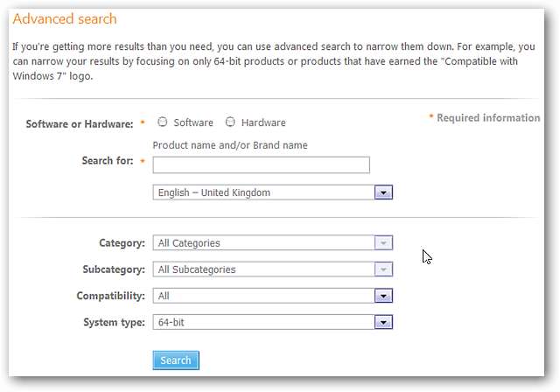
Task: Click the Search for field label
Action: pyautogui.click(x=107, y=161)
